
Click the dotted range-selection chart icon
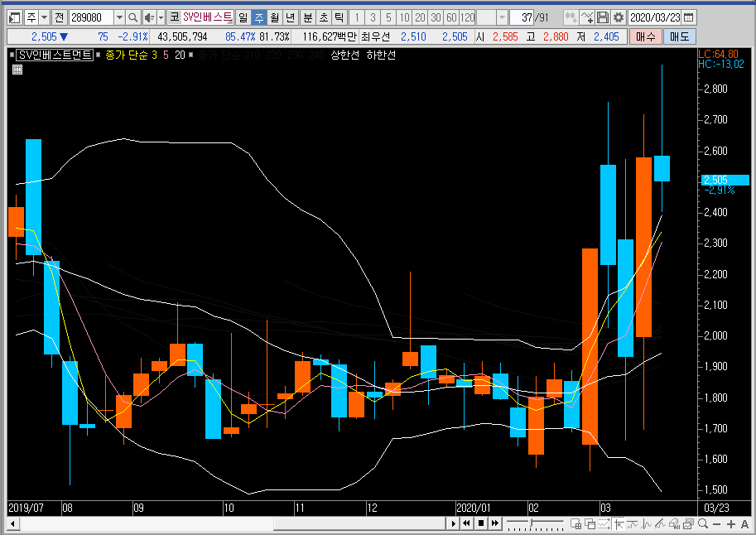pyautogui.click(x=604, y=523)
